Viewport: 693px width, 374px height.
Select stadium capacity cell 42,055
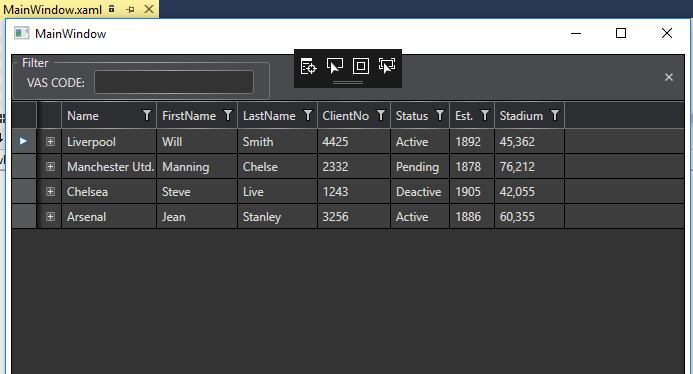(529, 191)
